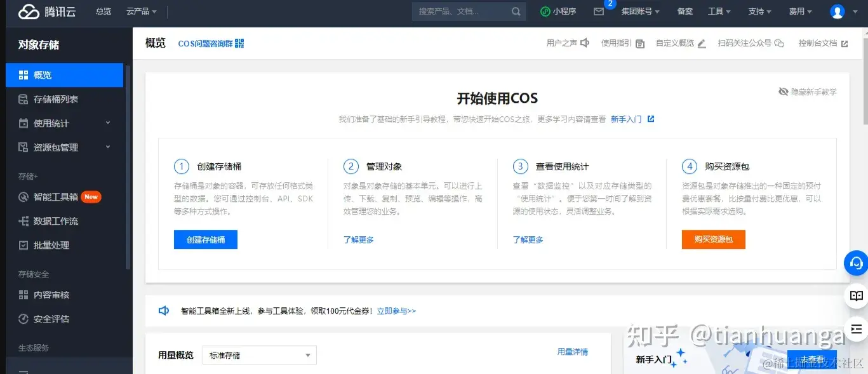
Task: Click the 立即参与>> link
Action: 396,311
